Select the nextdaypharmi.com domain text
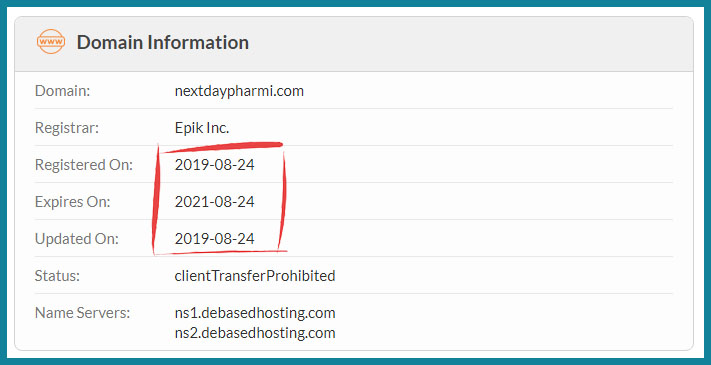711x365 pixels. 239,92
